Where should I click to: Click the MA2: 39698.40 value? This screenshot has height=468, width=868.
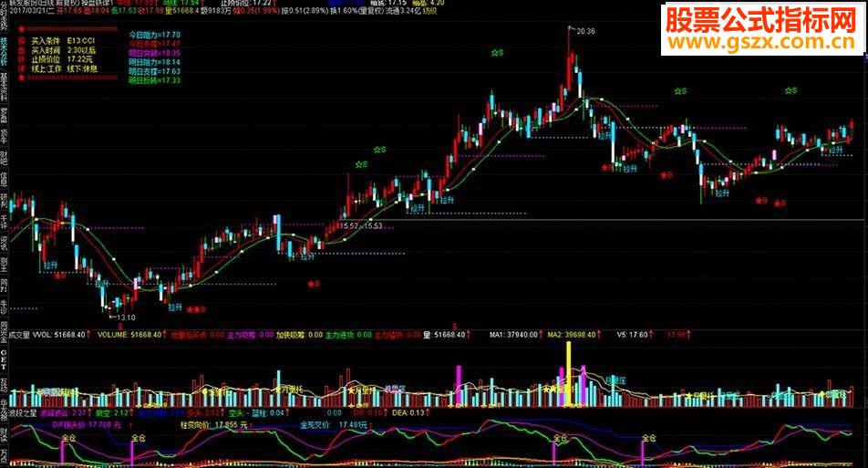pos(572,335)
